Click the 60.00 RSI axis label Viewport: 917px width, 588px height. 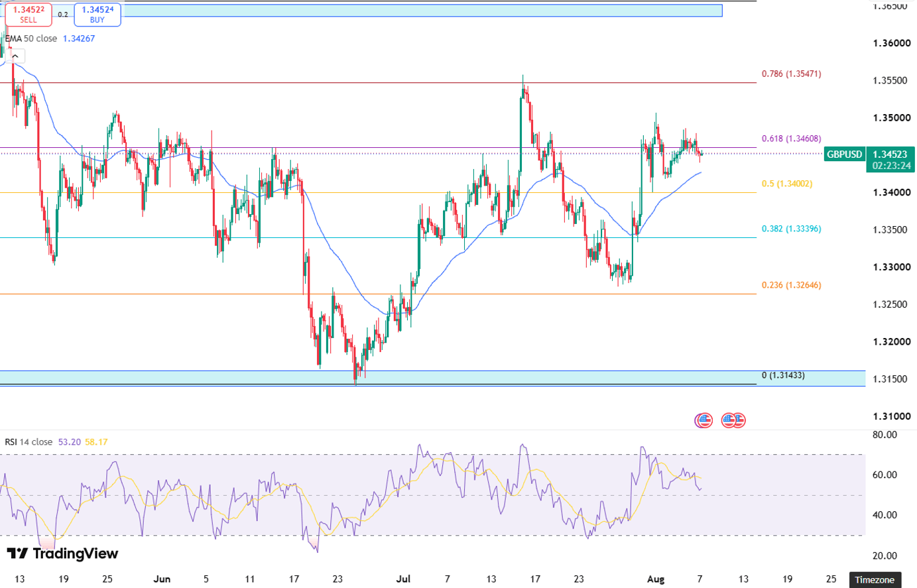885,475
